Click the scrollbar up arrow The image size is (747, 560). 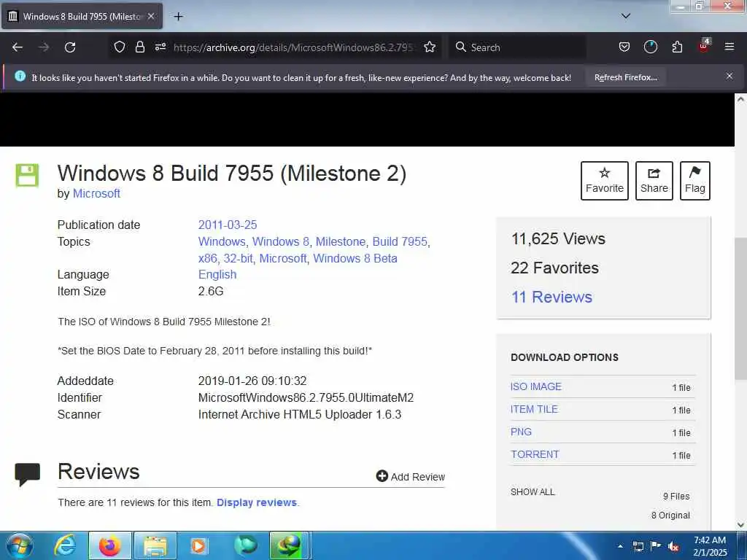(x=740, y=99)
